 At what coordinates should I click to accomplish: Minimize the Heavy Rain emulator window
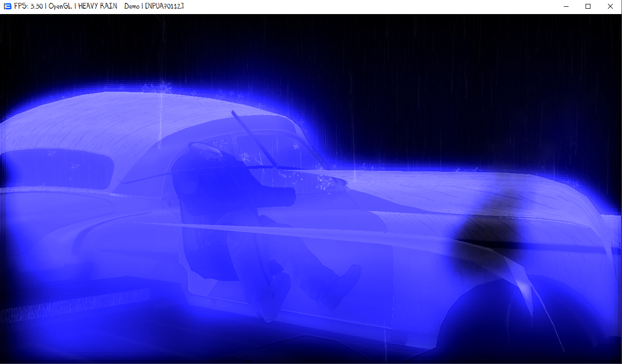566,6
